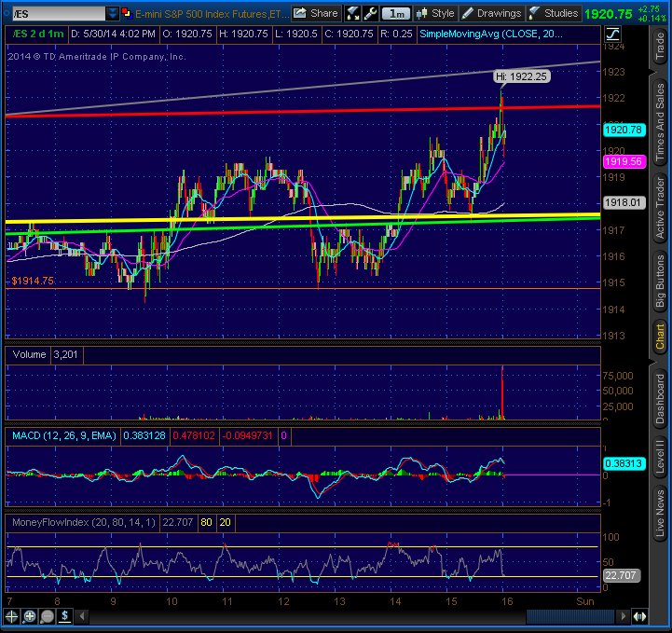The width and height of the screenshot is (672, 633).
Task: Click the 20 oversold level value
Action: pyautogui.click(x=225, y=522)
